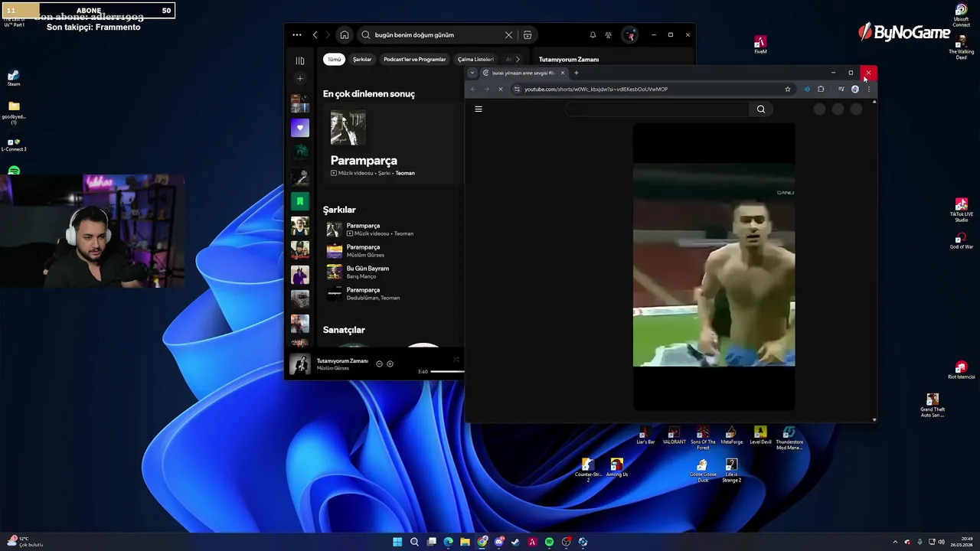Add Tutamıyorum Zamanı to library plus icon
Viewport: 980px width, 551px height.
pos(390,364)
